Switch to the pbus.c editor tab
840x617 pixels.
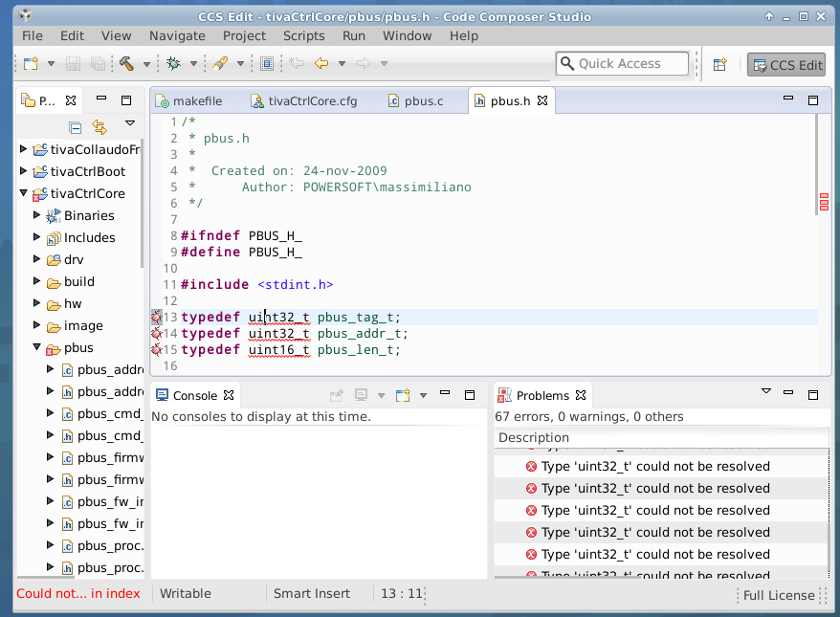423,100
